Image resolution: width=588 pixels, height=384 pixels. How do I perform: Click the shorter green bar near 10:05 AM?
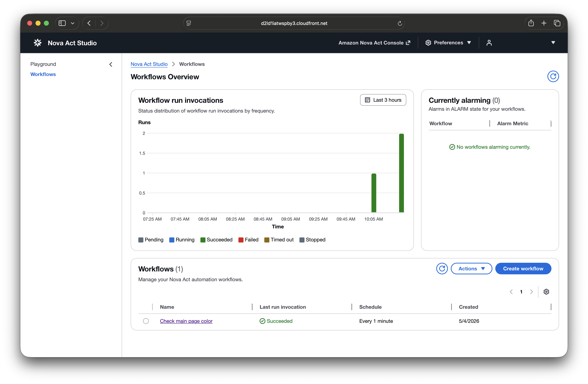(x=374, y=193)
